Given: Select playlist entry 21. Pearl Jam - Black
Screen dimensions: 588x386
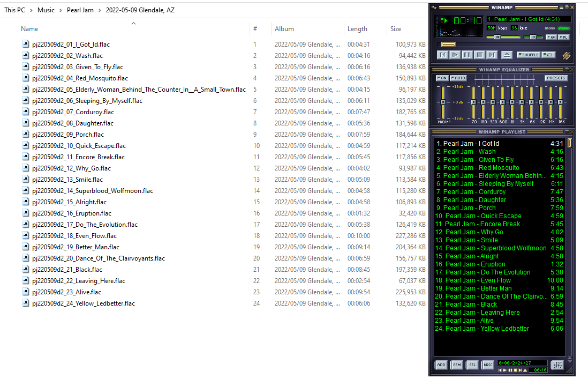Looking at the screenshot, I should 499,305.
